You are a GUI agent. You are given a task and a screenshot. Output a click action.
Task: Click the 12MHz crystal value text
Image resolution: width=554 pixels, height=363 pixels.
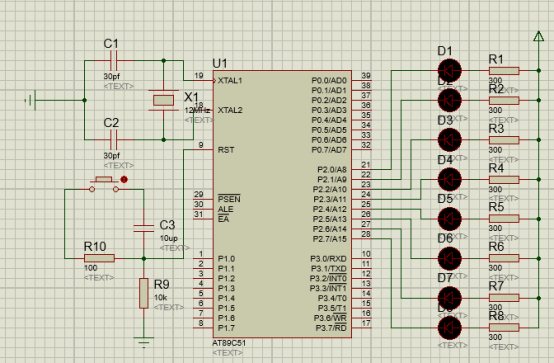[197, 111]
